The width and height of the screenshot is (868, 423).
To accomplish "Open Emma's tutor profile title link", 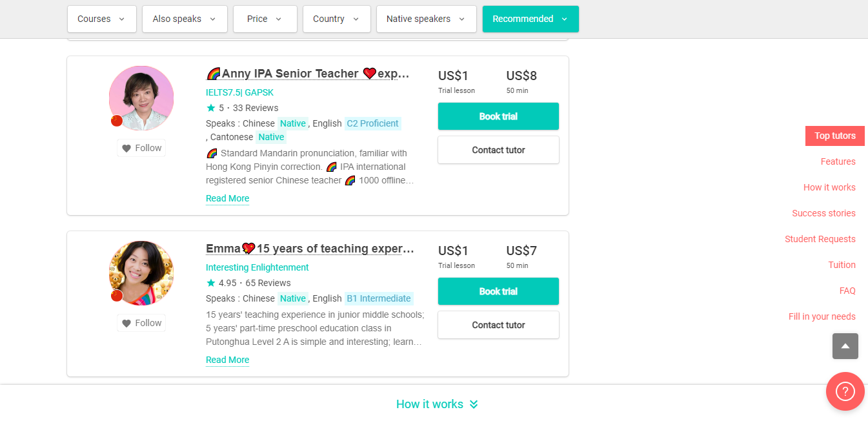I will pyautogui.click(x=310, y=249).
